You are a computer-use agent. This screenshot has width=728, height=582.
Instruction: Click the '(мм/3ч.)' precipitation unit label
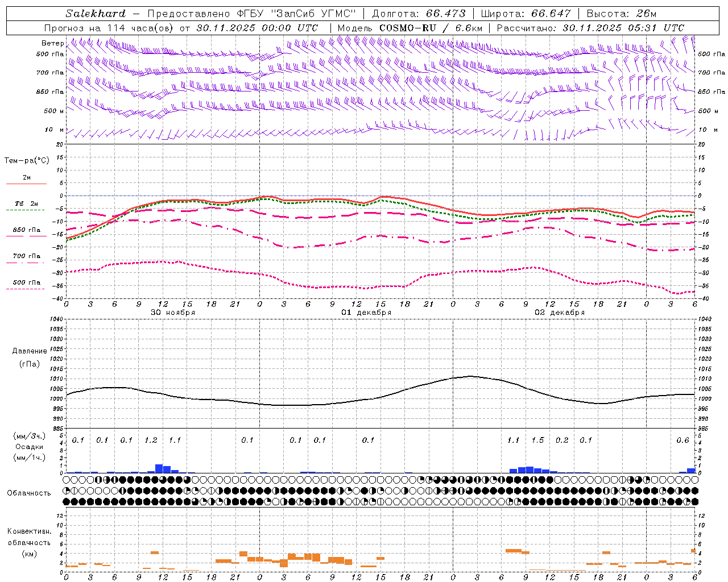(29, 436)
